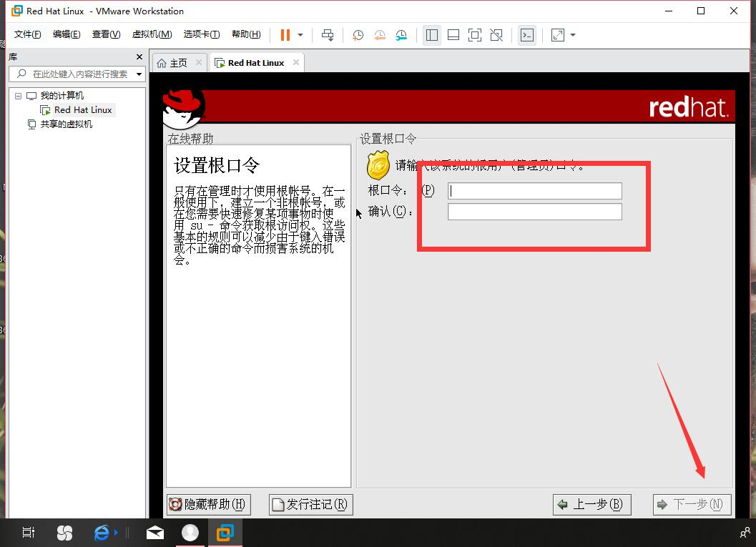Open Task View on the taskbar

[29, 533]
